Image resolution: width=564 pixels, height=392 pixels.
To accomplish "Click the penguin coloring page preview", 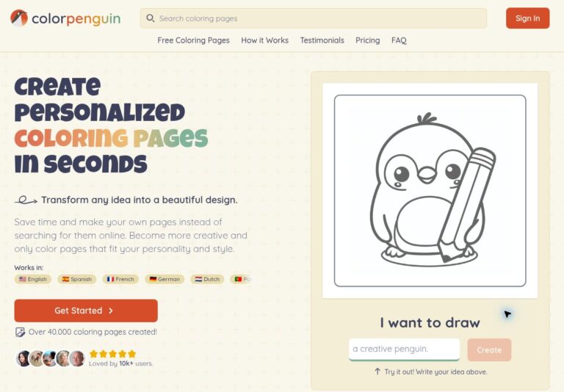I will tap(430, 191).
